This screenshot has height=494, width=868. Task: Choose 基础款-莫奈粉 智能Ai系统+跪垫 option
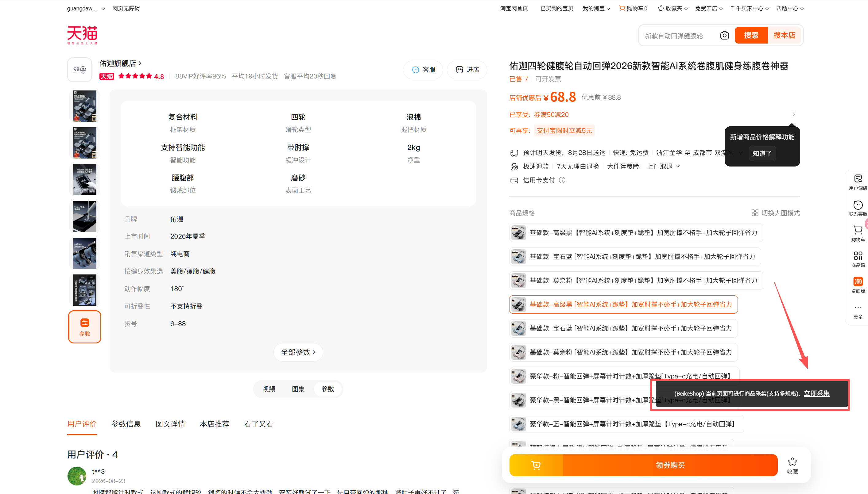click(x=623, y=352)
